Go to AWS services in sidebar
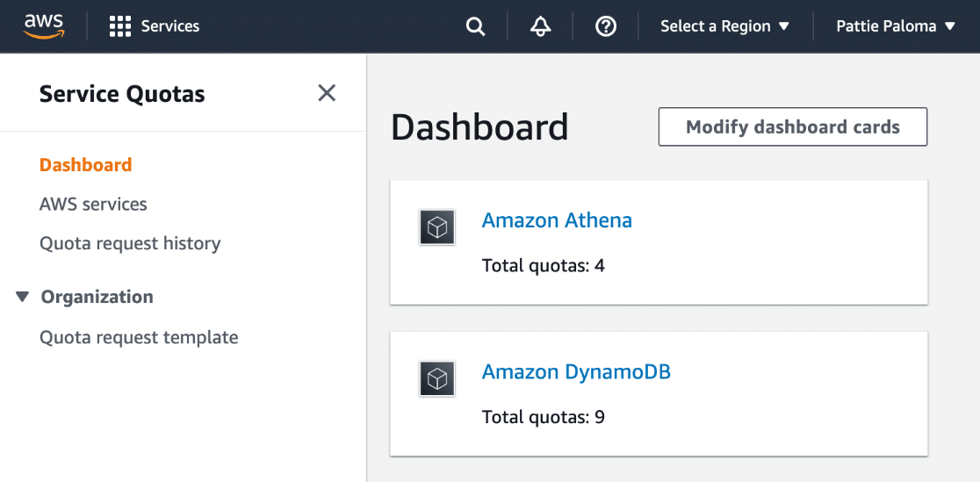 pos(93,205)
